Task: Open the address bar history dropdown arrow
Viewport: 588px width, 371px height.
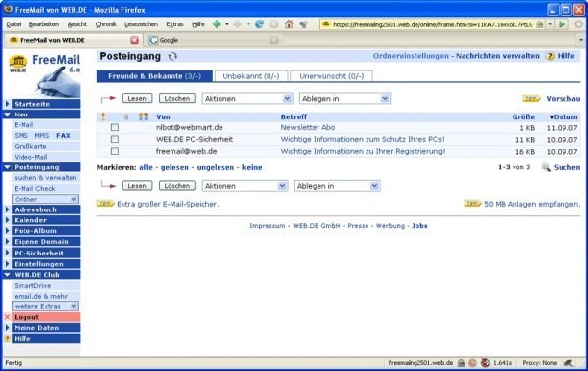Action: tap(550, 24)
